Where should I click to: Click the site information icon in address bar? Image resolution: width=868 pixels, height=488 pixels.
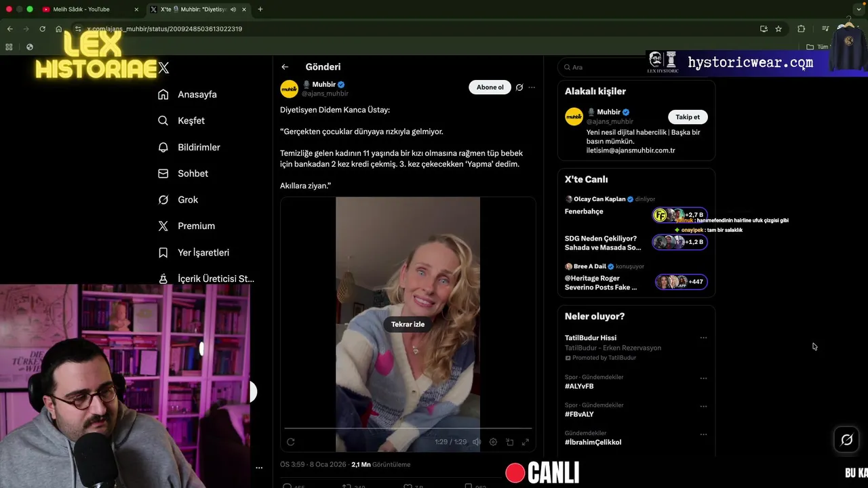(x=78, y=29)
